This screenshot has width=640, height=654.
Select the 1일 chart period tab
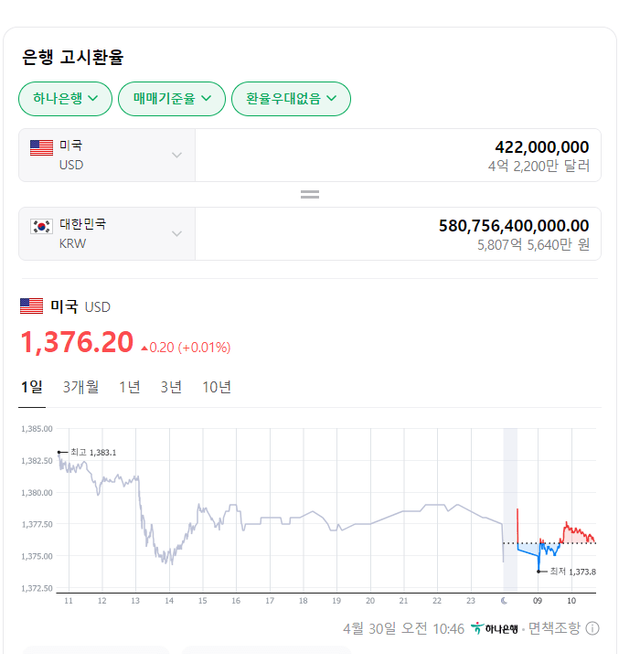32,387
